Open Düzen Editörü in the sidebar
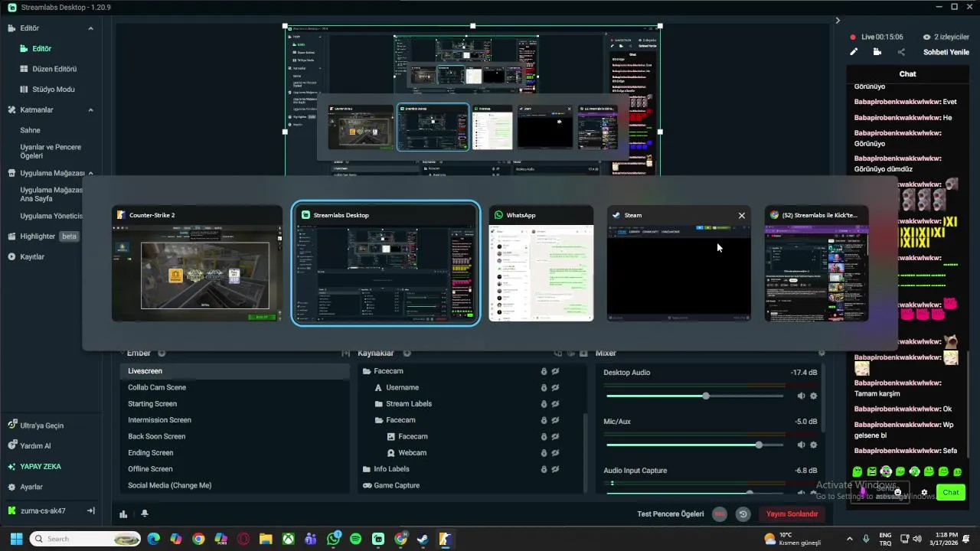Viewport: 980px width, 551px height. 48,69
